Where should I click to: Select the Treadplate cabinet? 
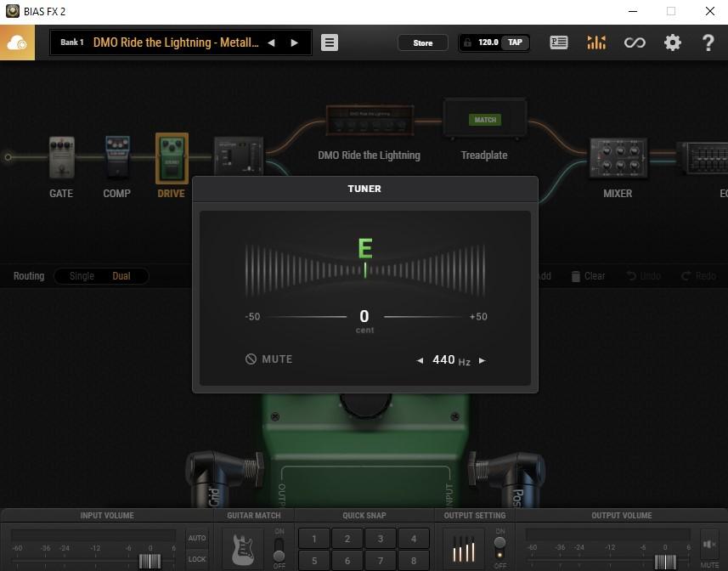pyautogui.click(x=485, y=118)
